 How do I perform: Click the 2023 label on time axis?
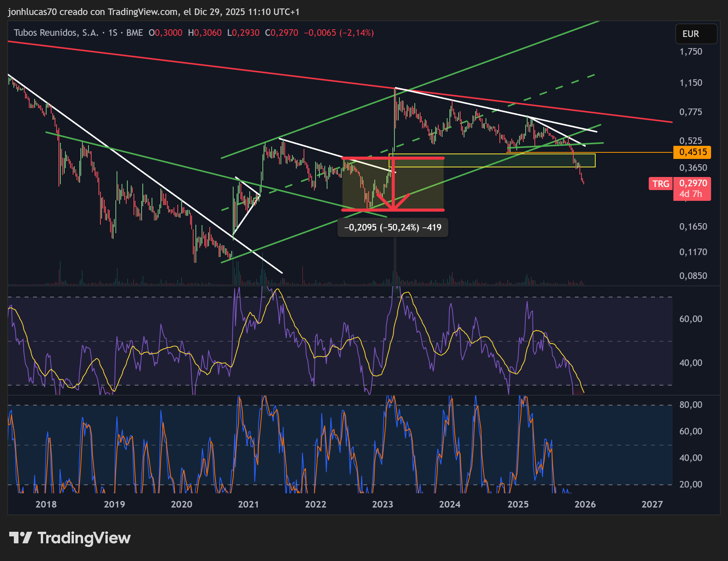point(382,504)
